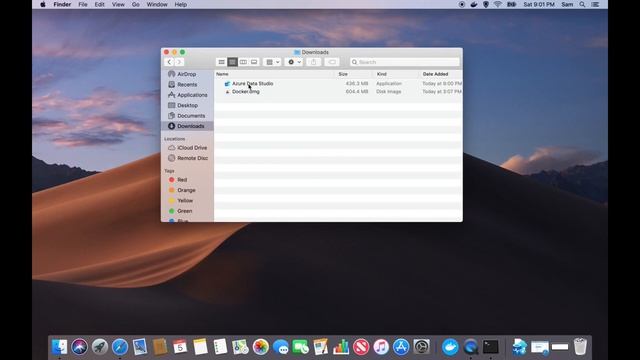Open Applications from the sidebar

pyautogui.click(x=187, y=95)
